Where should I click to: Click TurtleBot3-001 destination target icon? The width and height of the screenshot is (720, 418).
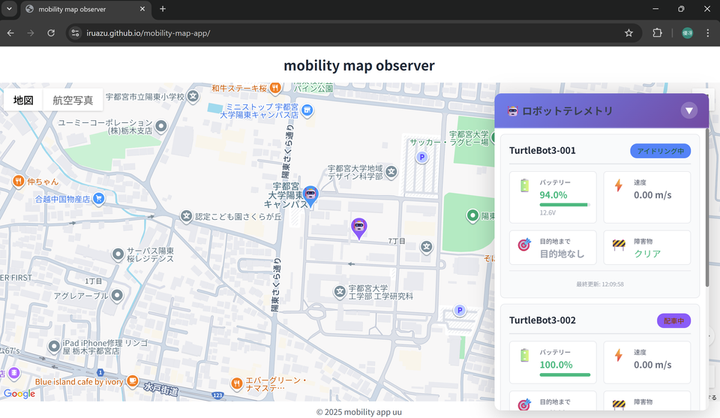[525, 245]
